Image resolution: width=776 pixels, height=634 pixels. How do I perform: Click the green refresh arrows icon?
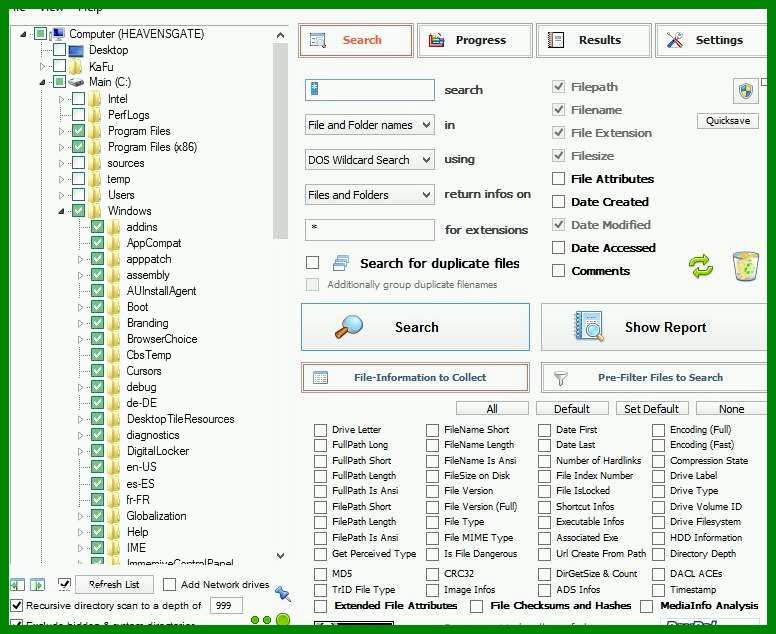[701, 266]
